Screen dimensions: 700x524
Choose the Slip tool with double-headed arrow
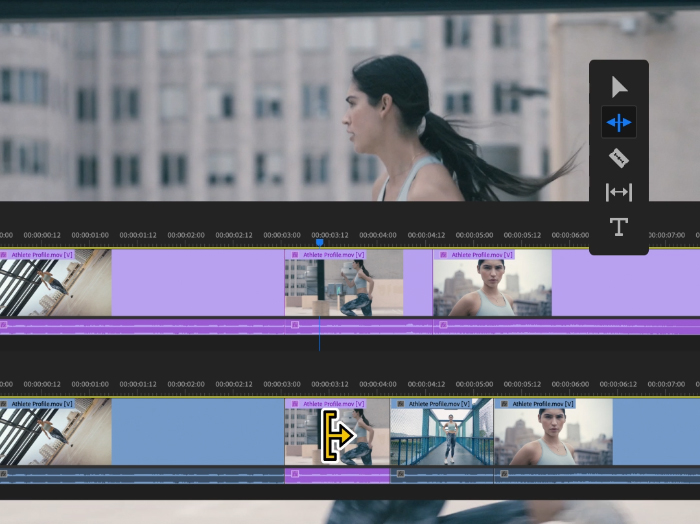tap(619, 192)
